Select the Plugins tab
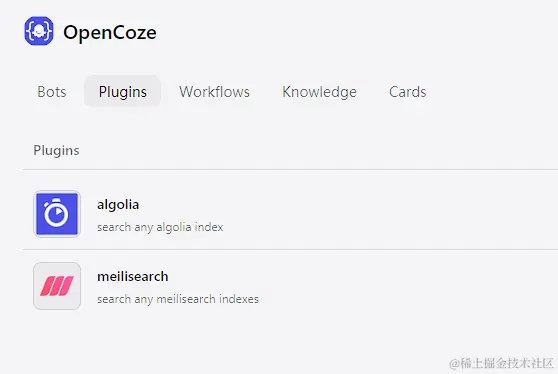The width and height of the screenshot is (558, 374). pyautogui.click(x=122, y=91)
